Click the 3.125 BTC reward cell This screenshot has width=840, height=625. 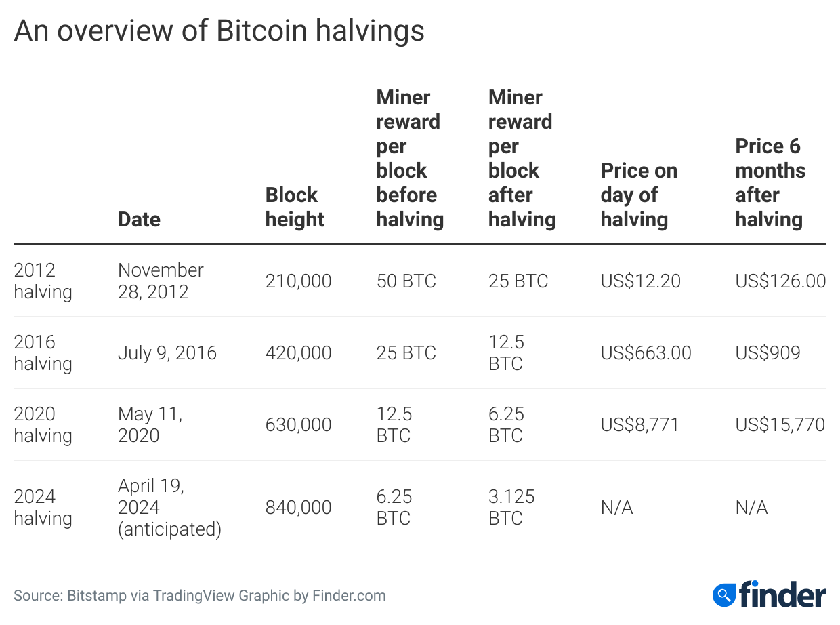511,507
